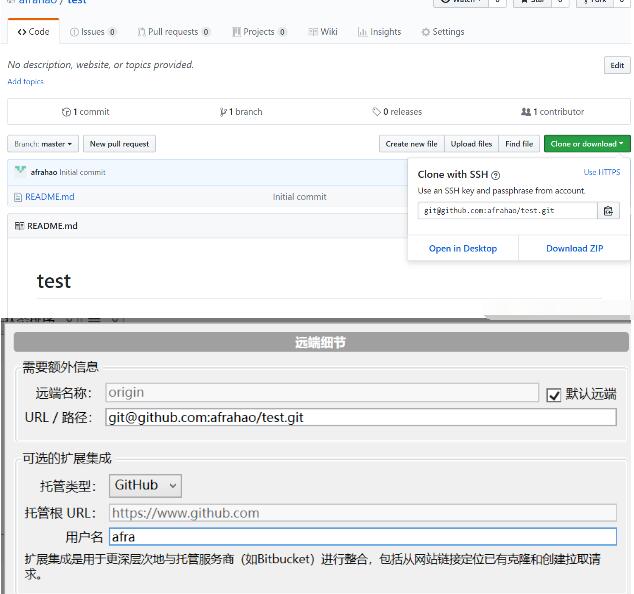
Task: Click the branch fork icon
Action: point(223,112)
